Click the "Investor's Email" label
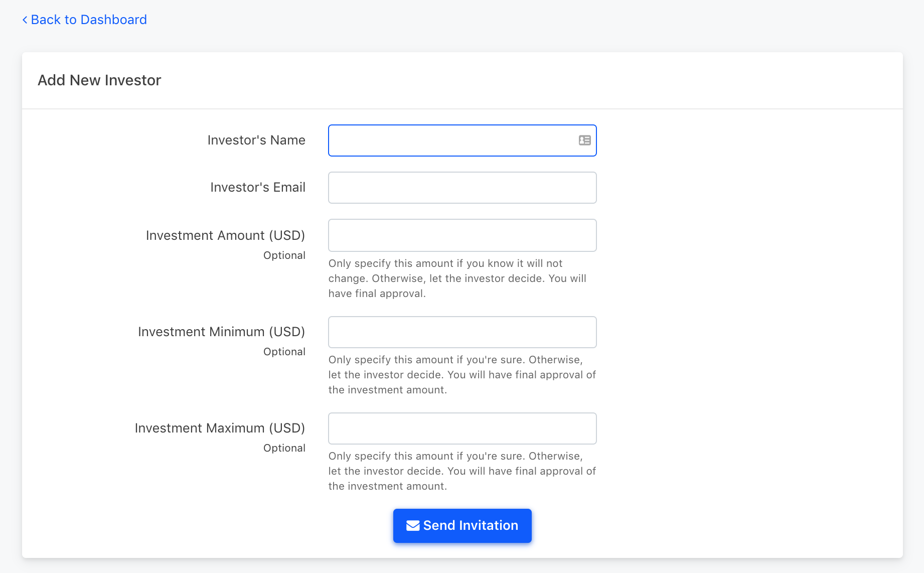924x573 pixels. (258, 187)
